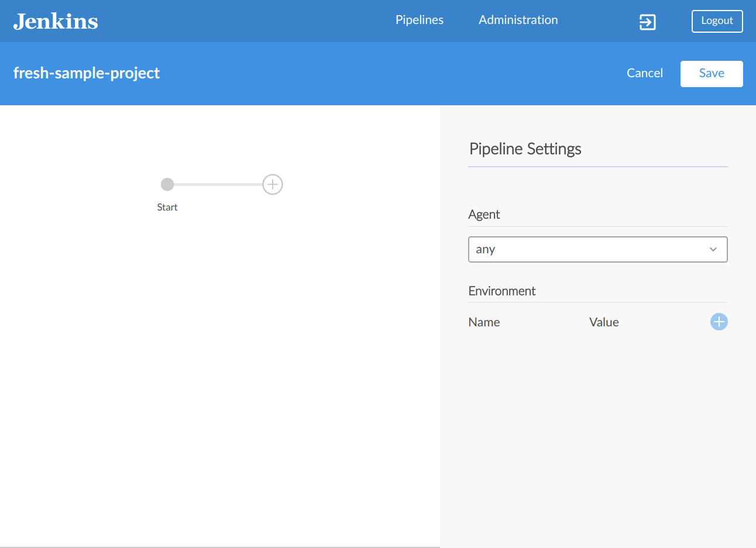Screen dimensions: 756x548
Task: Add a new stage with plus node
Action: tap(273, 184)
